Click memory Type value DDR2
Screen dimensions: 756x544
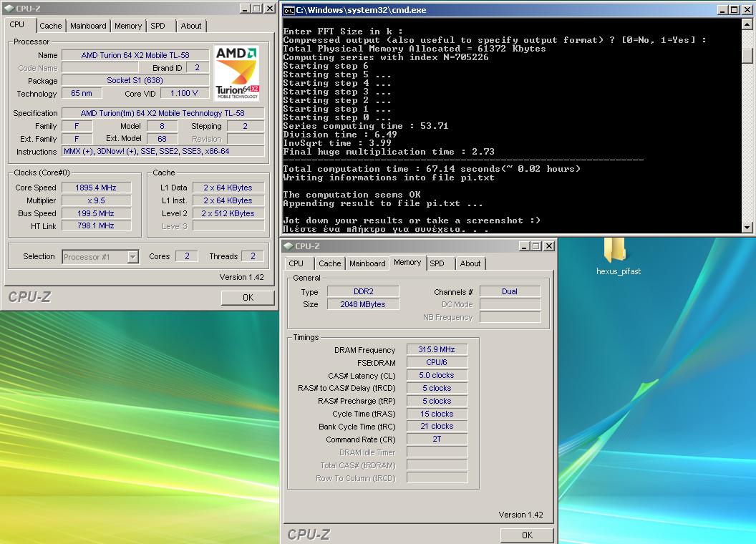pos(363,291)
